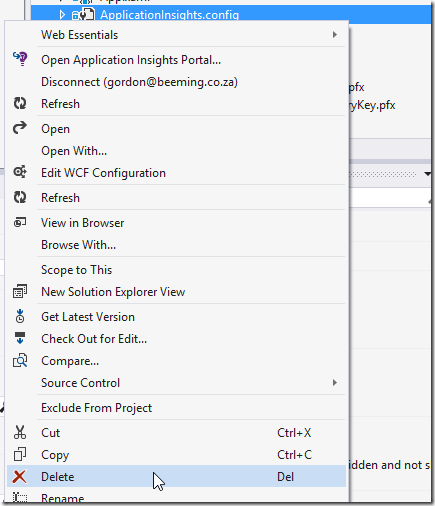The width and height of the screenshot is (435, 506).
Task: Click the Get Latest Version icon
Action: tap(20, 316)
